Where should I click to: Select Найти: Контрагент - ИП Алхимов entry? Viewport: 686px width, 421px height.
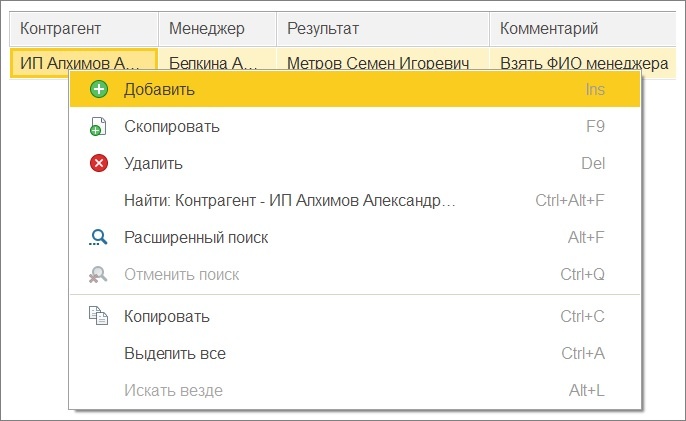click(355, 200)
